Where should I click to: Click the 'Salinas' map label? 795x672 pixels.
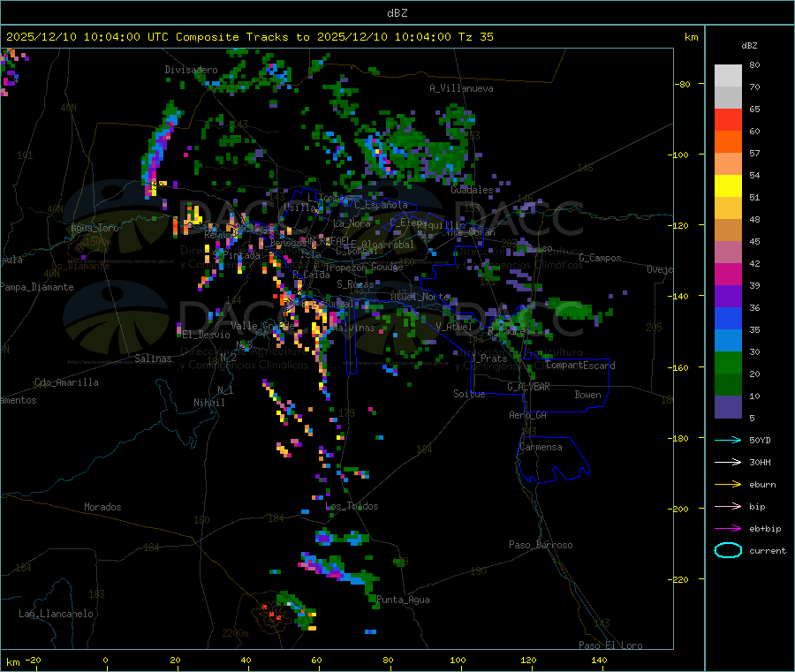tap(153, 359)
